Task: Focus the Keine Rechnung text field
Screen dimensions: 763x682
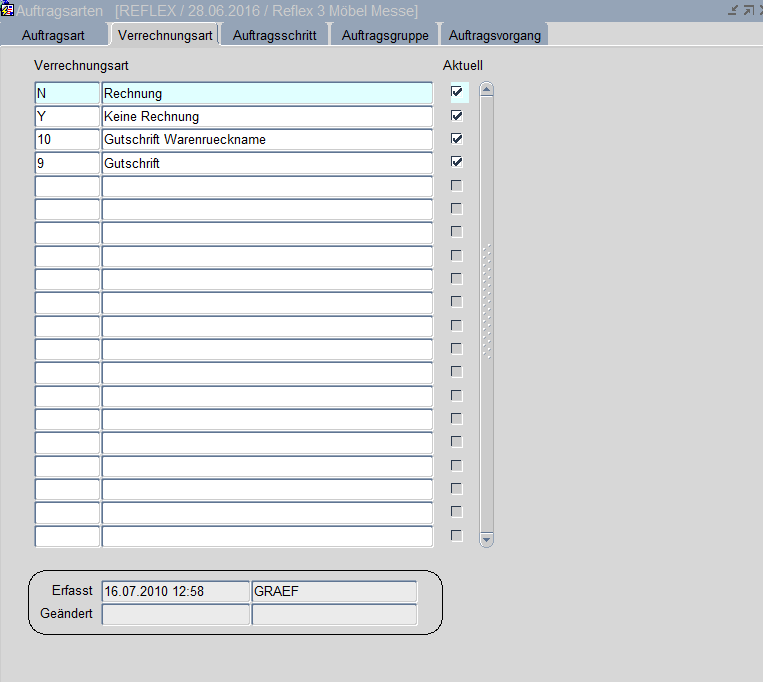Action: point(266,116)
